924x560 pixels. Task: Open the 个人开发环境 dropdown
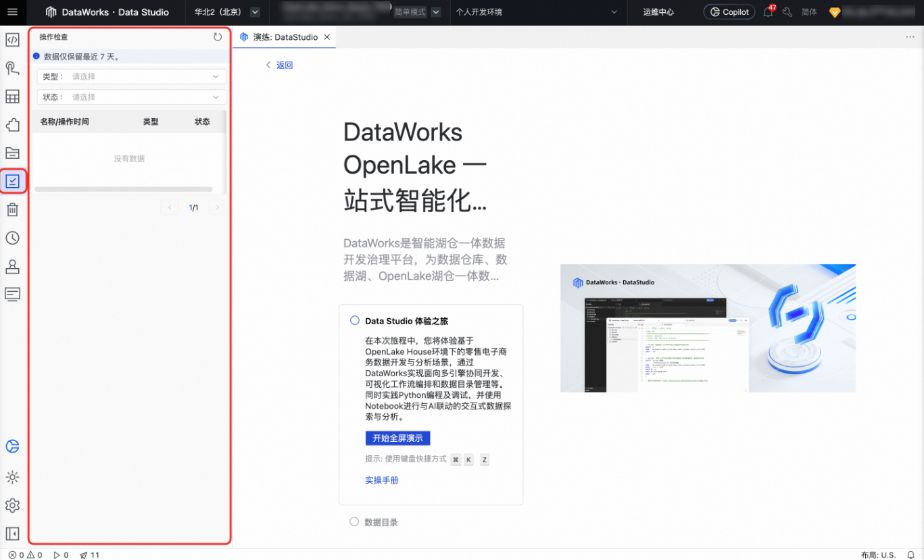(x=537, y=12)
